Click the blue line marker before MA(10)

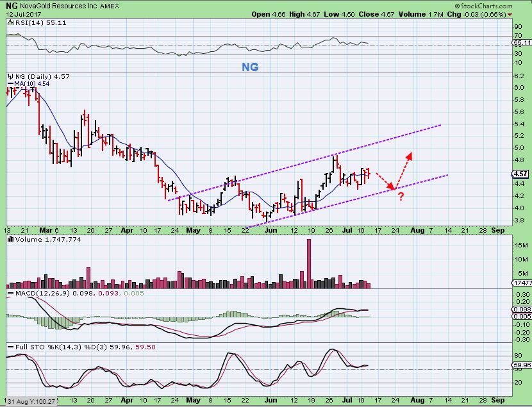[x=10, y=84]
